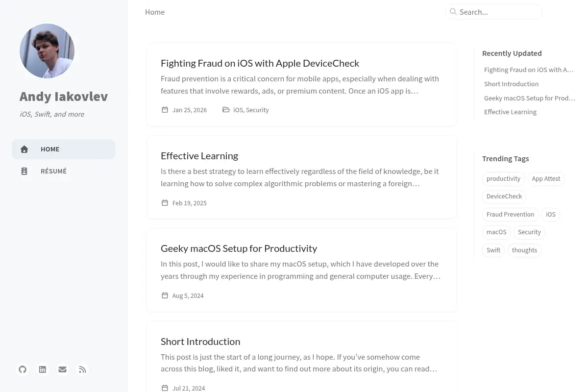Viewport: 588px width, 392px height.
Task: Click the folder icon beside iOS, Security
Action: click(x=226, y=110)
